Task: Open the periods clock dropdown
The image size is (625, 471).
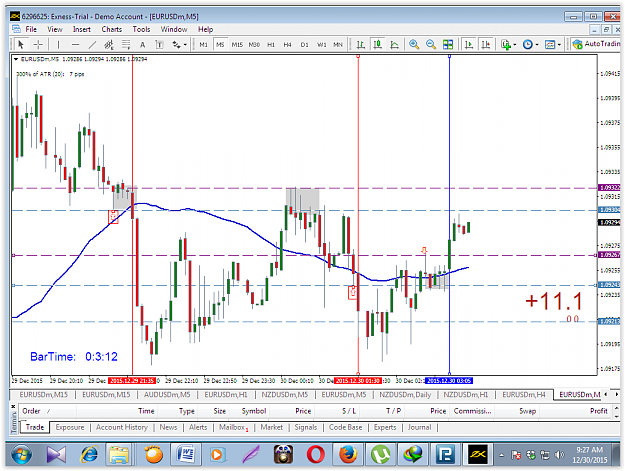Action: [531, 44]
